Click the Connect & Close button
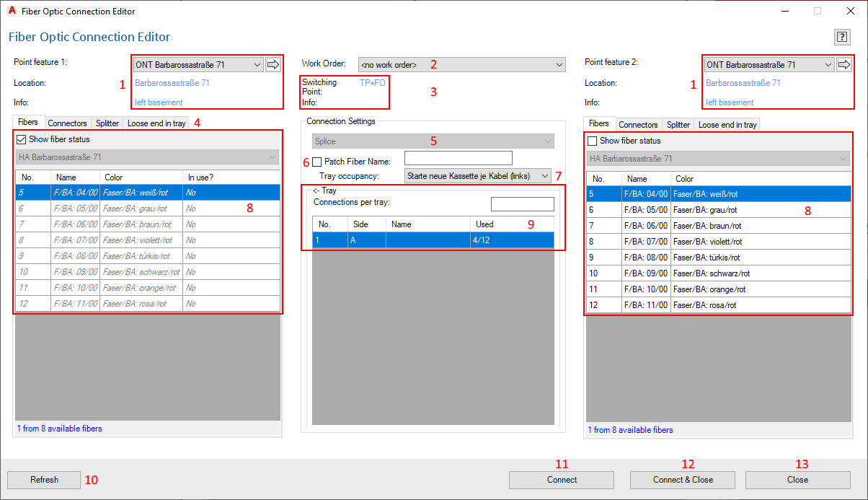The width and height of the screenshot is (868, 500). (x=683, y=480)
